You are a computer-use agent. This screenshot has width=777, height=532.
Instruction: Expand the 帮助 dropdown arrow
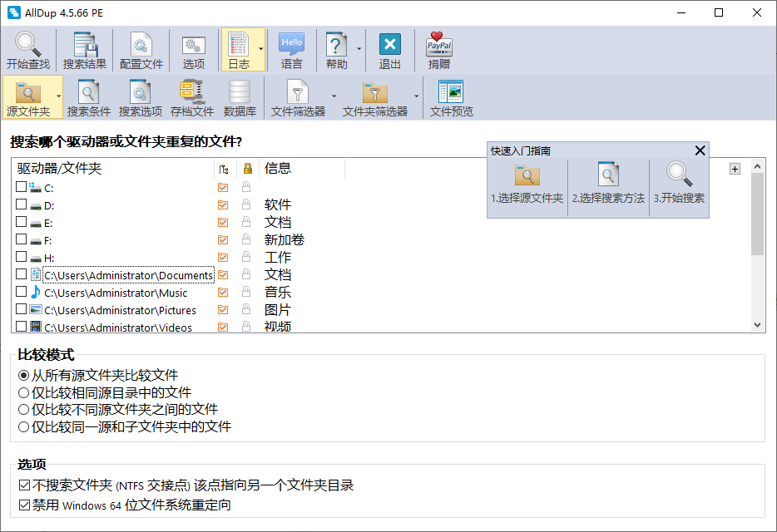tap(359, 50)
